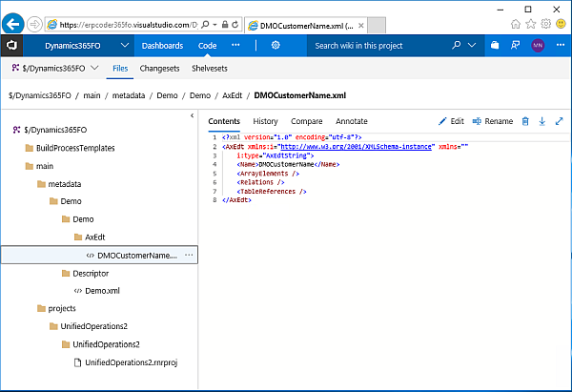Image resolution: width=572 pixels, height=392 pixels.
Task: Click the Rename button
Action: [492, 121]
